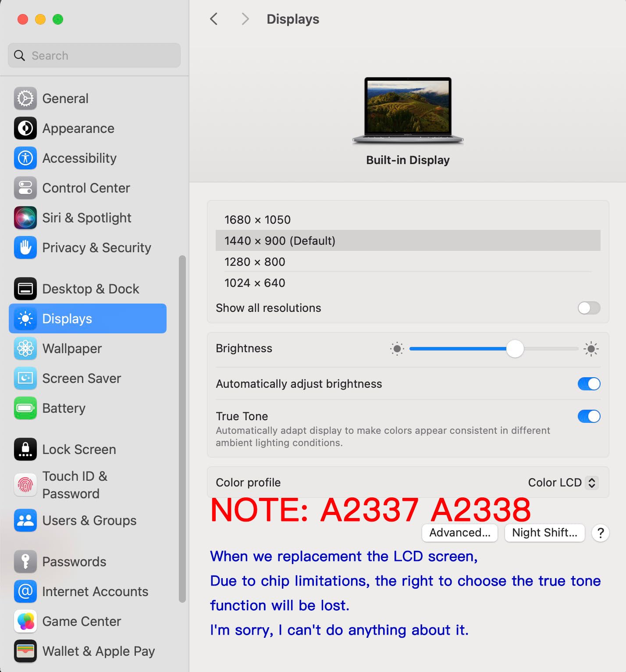Go forward with the right chevron
626x672 pixels.
point(245,19)
